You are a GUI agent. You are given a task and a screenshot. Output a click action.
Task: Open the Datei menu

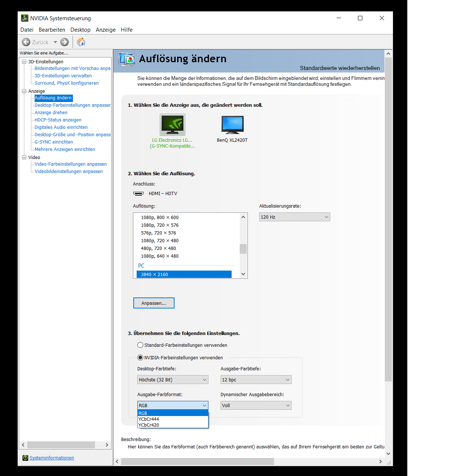27,30
